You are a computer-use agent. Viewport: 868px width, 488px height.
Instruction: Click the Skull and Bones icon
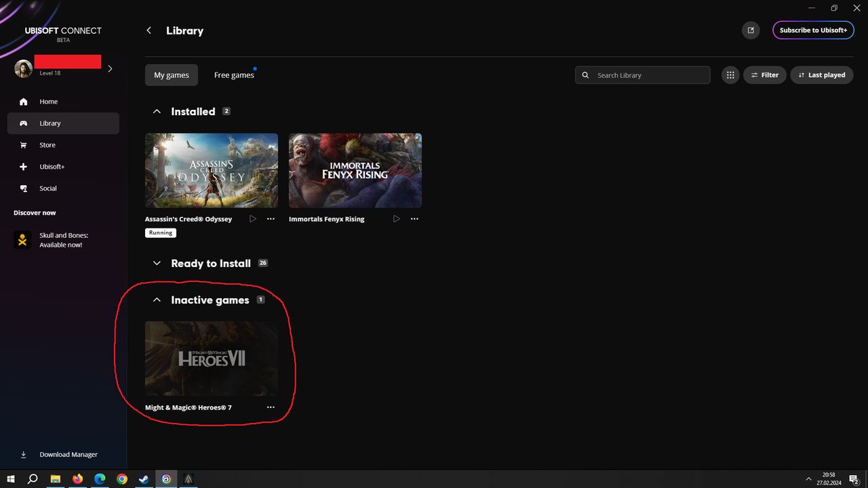(x=22, y=240)
